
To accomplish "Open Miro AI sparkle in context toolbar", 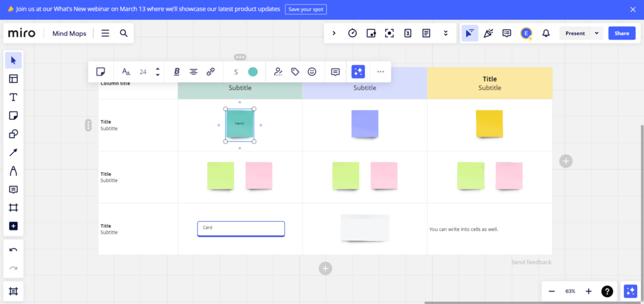I will point(358,72).
